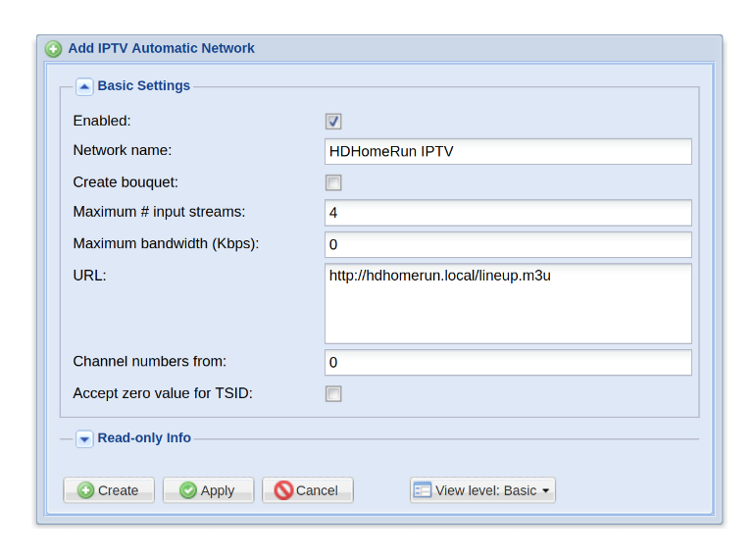This screenshot has height=560, width=754.
Task: Click the URL field label
Action: click(89, 276)
